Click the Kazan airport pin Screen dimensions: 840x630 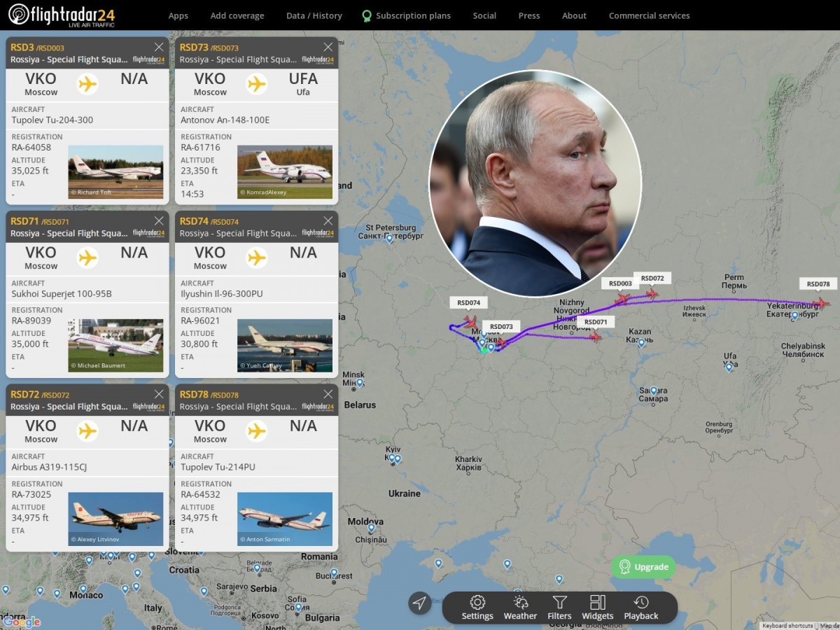coord(641,343)
